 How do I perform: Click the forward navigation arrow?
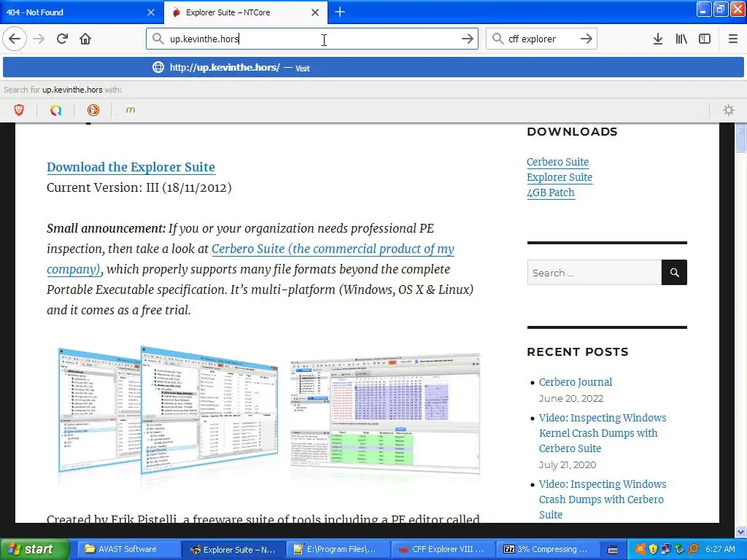pos(39,39)
